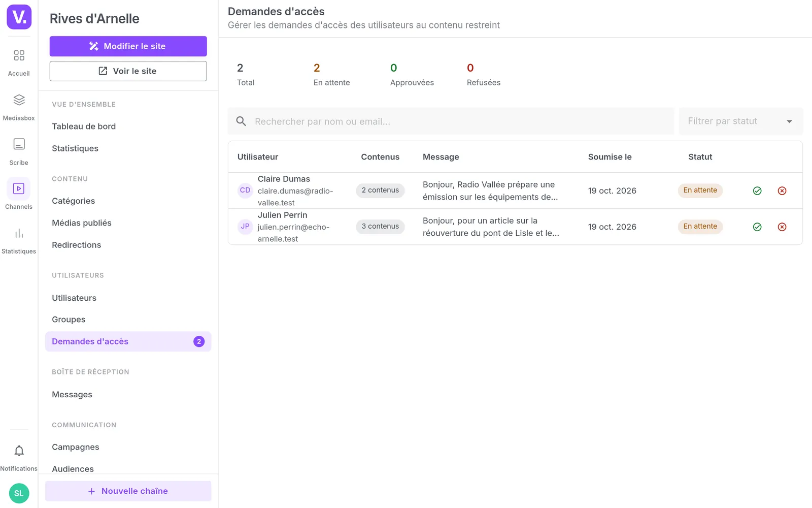The height and width of the screenshot is (508, 812).
Task: Approve Claire Dumas's access request
Action: (x=757, y=190)
